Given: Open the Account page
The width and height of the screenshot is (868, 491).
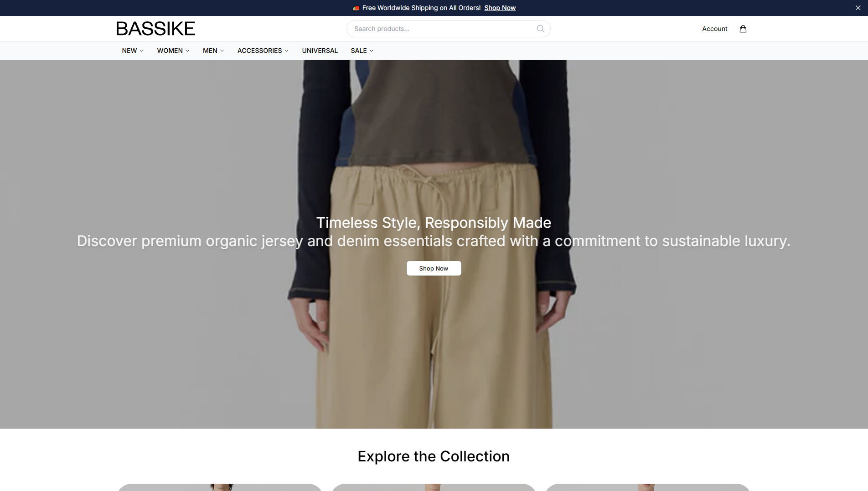Looking at the screenshot, I should coord(714,29).
